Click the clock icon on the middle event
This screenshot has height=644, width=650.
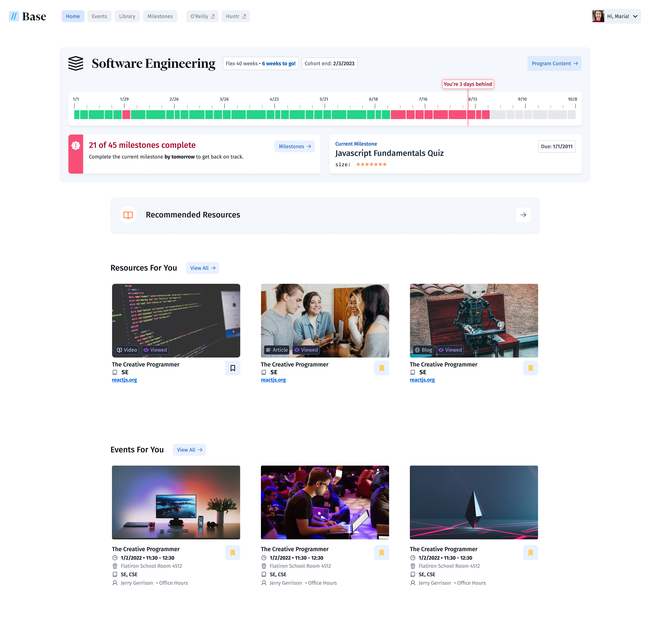click(x=264, y=558)
